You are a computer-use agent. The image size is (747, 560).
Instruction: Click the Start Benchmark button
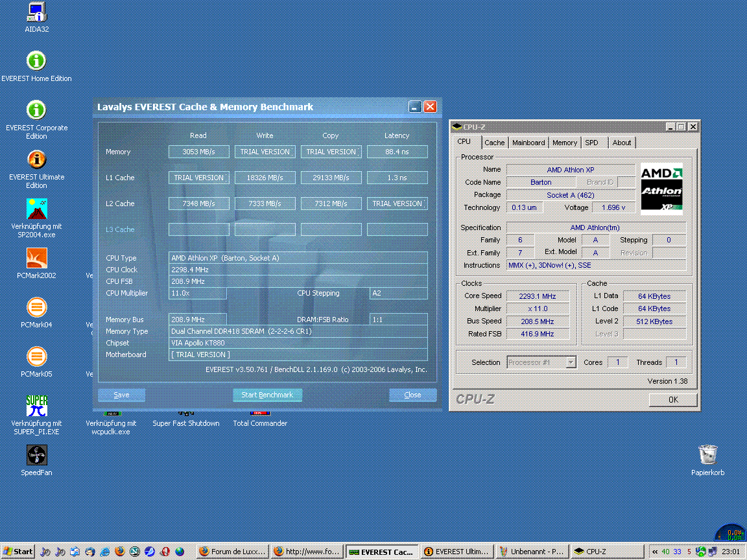coord(267,395)
